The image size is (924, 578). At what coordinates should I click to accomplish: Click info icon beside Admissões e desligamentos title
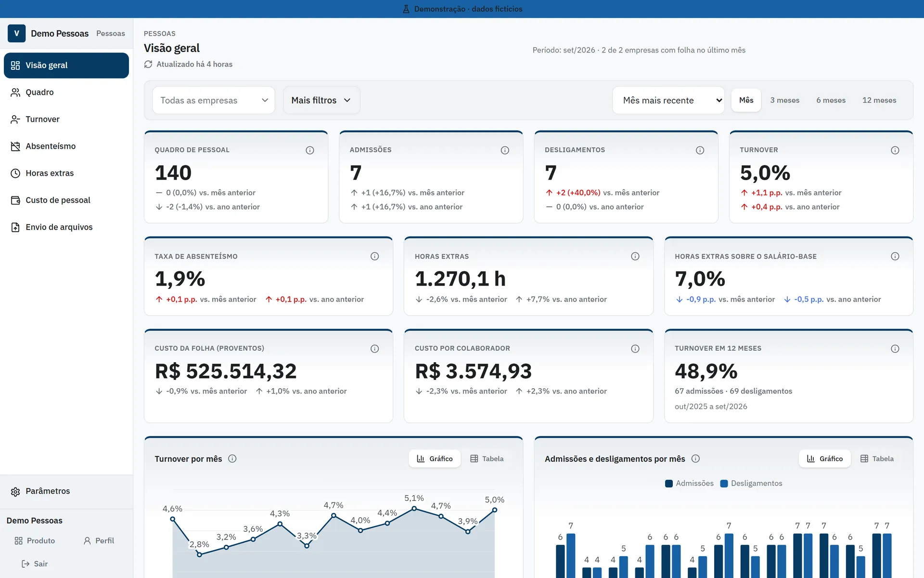point(695,459)
